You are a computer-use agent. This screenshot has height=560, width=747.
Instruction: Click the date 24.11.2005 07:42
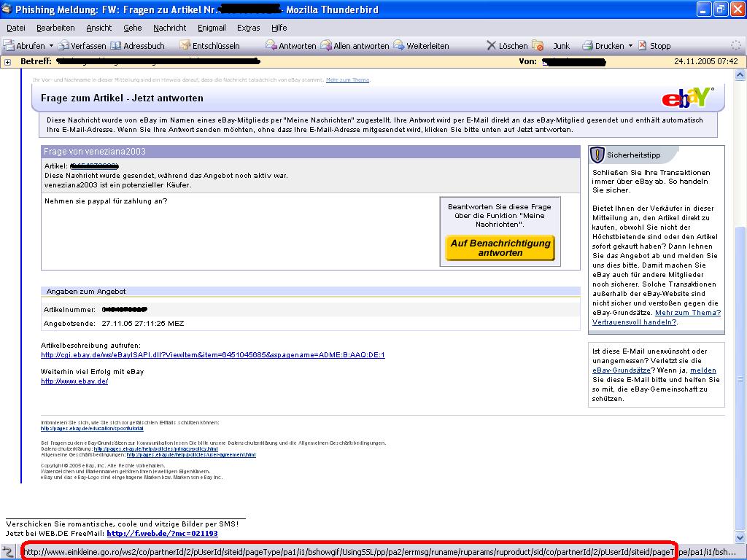pos(706,61)
